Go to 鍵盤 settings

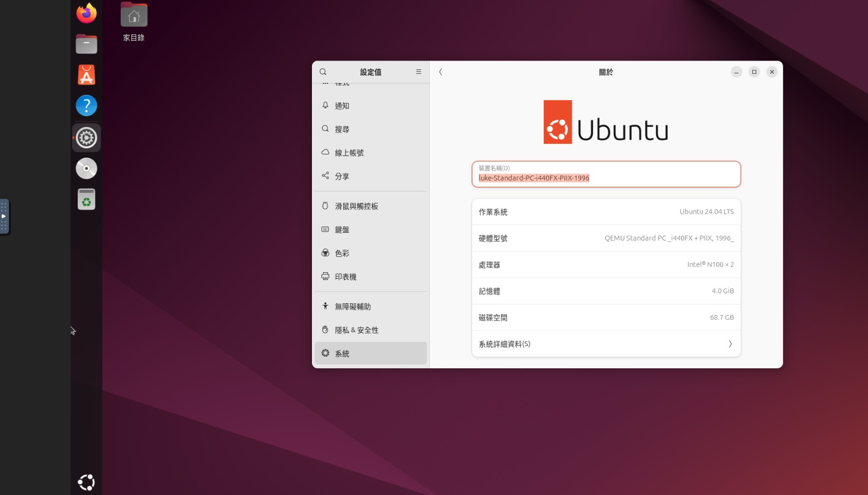[371, 229]
